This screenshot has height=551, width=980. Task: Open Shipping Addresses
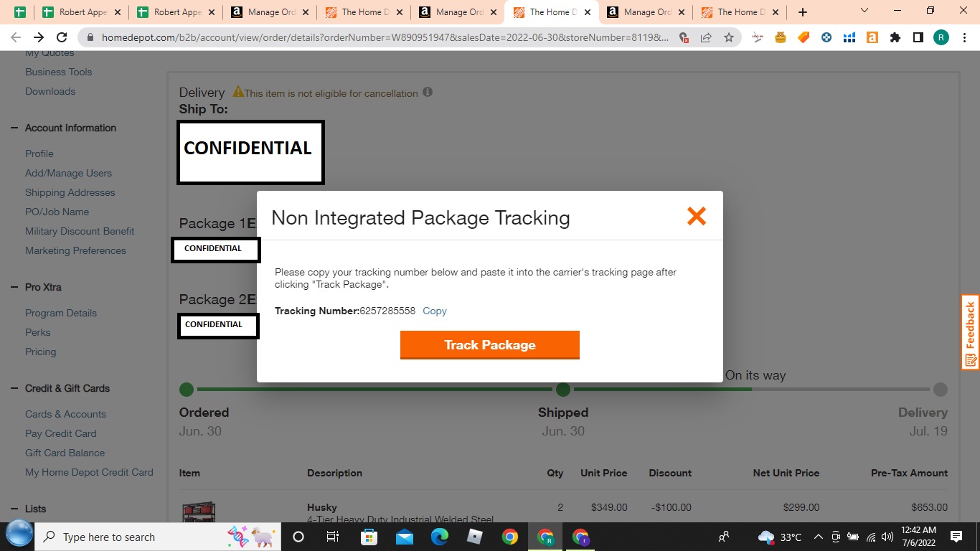pyautogui.click(x=70, y=192)
